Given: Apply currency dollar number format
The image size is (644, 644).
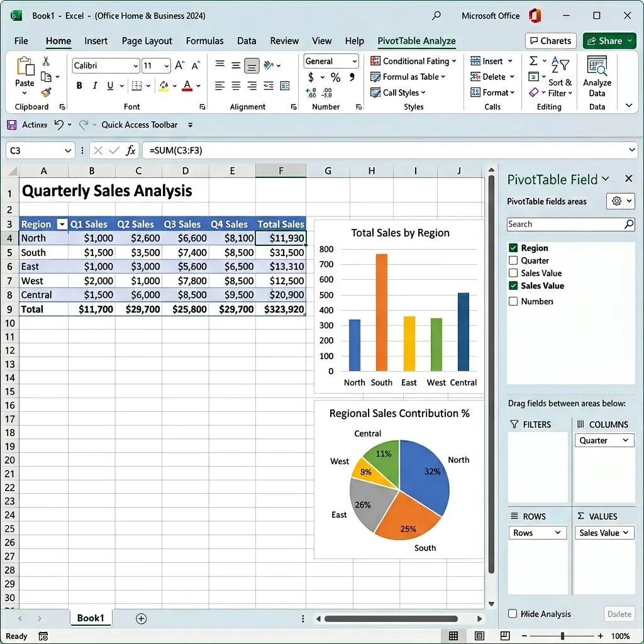Looking at the screenshot, I should coord(311,77).
